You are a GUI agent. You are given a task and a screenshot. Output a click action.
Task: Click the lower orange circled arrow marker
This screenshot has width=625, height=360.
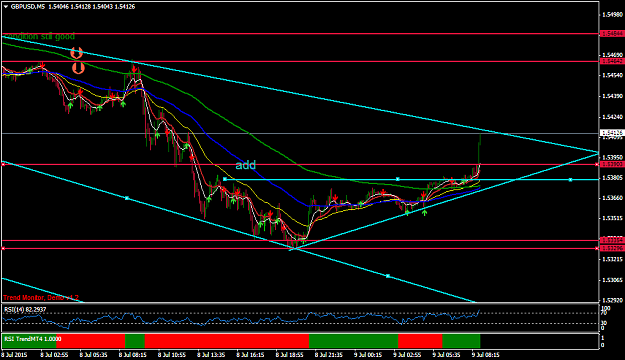(79, 67)
